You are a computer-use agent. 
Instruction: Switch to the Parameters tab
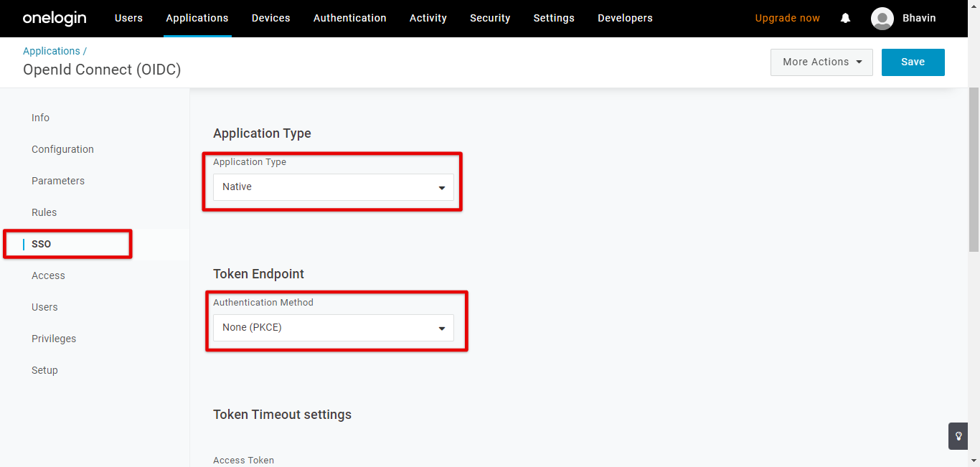[58, 181]
